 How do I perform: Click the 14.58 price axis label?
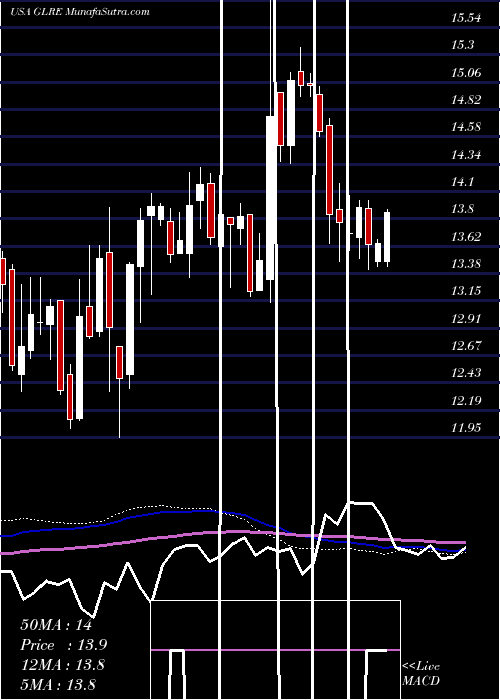click(466, 127)
